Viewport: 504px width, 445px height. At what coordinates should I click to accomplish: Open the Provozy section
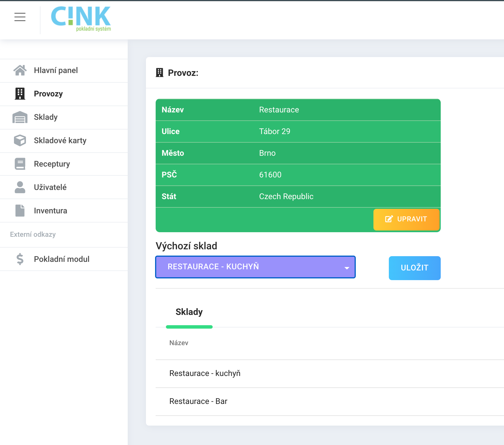64,94
